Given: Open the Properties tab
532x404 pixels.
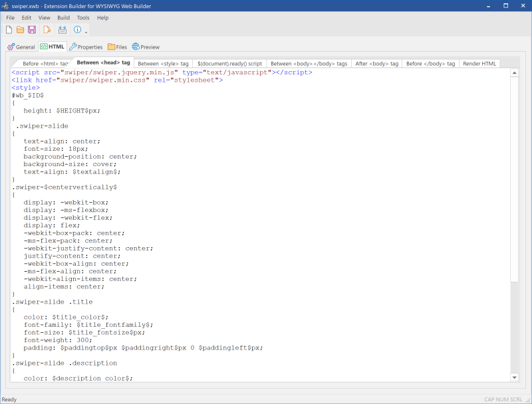Looking at the screenshot, I should (86, 47).
